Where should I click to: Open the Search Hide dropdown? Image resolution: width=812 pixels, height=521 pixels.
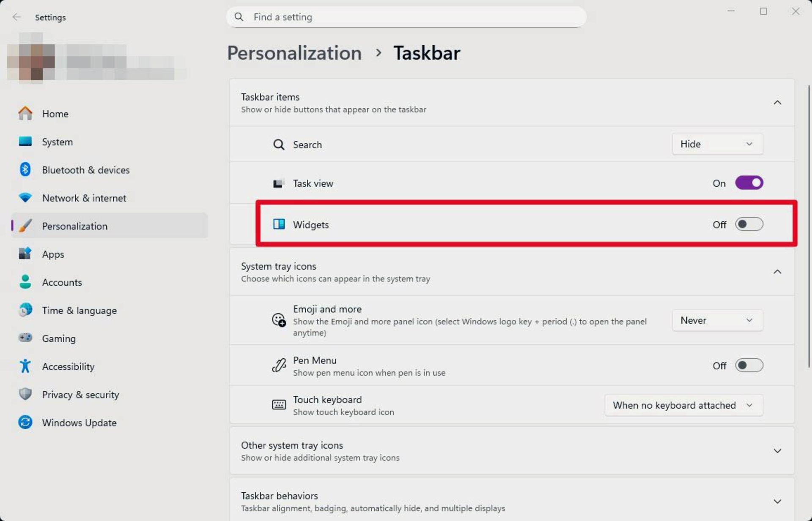point(717,144)
